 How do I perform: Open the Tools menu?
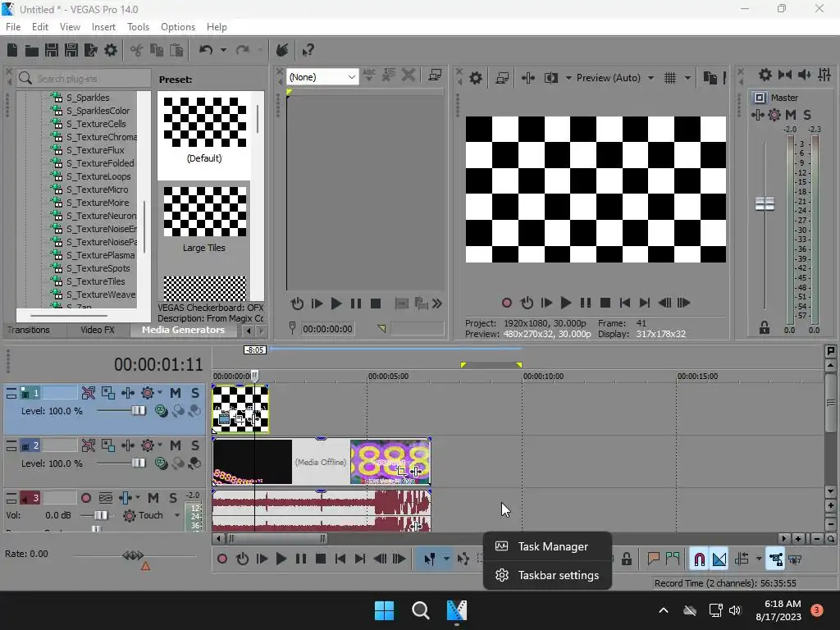click(138, 27)
